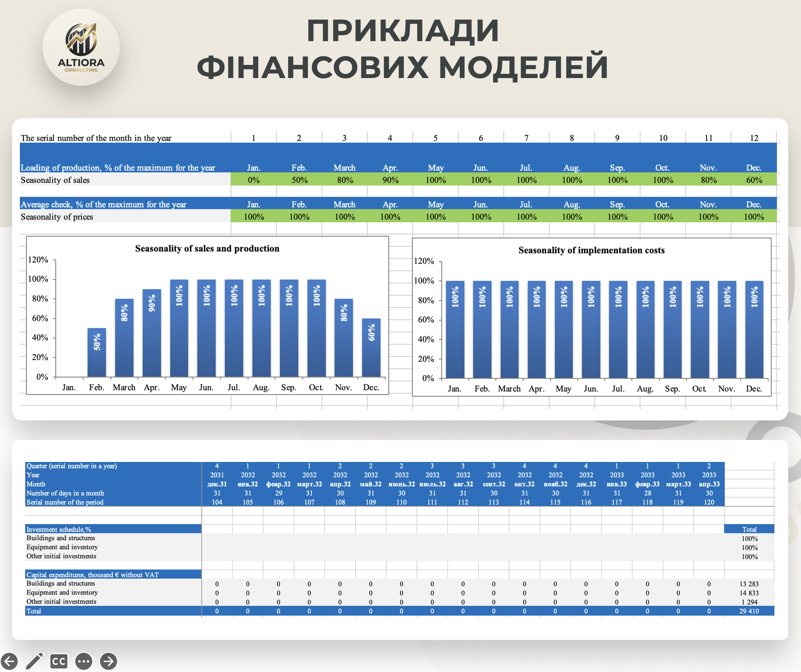Advance to next slide arrow

108,661
